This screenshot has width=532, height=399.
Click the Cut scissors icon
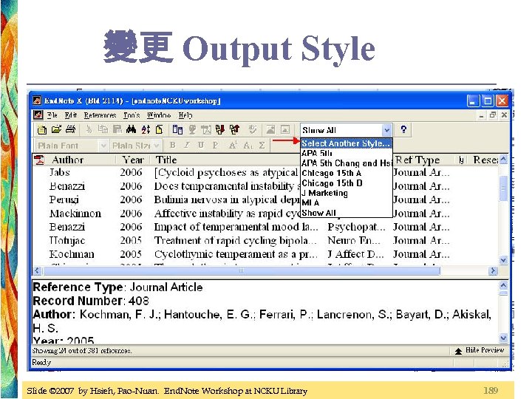(89, 129)
